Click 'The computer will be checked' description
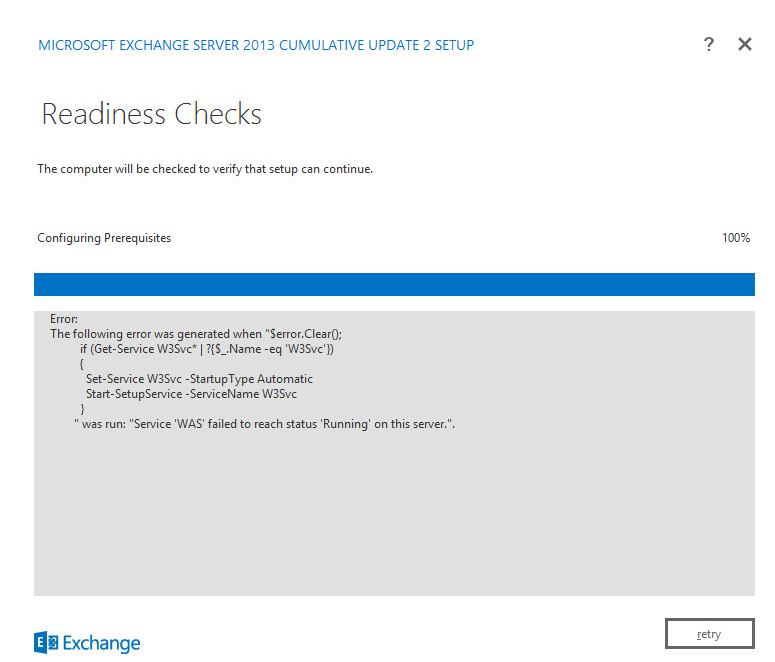775x662 pixels. 205,169
